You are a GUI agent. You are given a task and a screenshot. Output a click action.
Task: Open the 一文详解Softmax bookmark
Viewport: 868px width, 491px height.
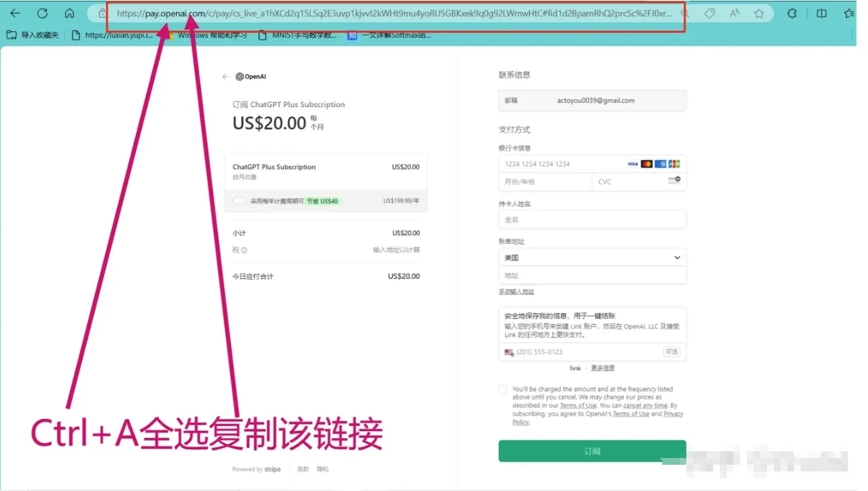pyautogui.click(x=390, y=35)
